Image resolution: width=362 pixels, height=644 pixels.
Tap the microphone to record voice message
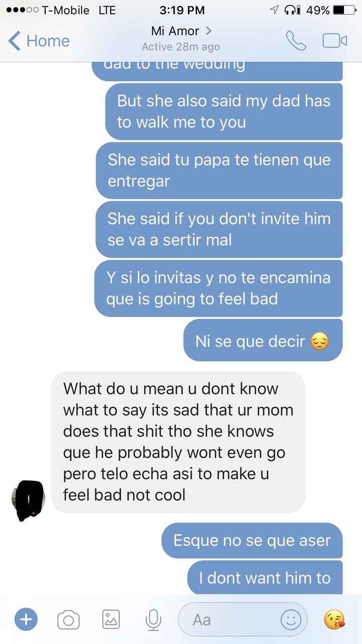tap(153, 619)
